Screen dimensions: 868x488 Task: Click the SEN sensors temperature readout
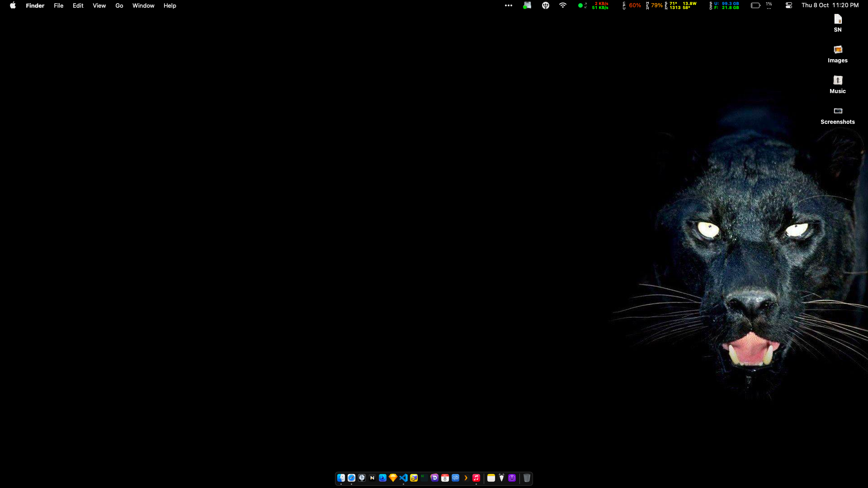click(681, 5)
